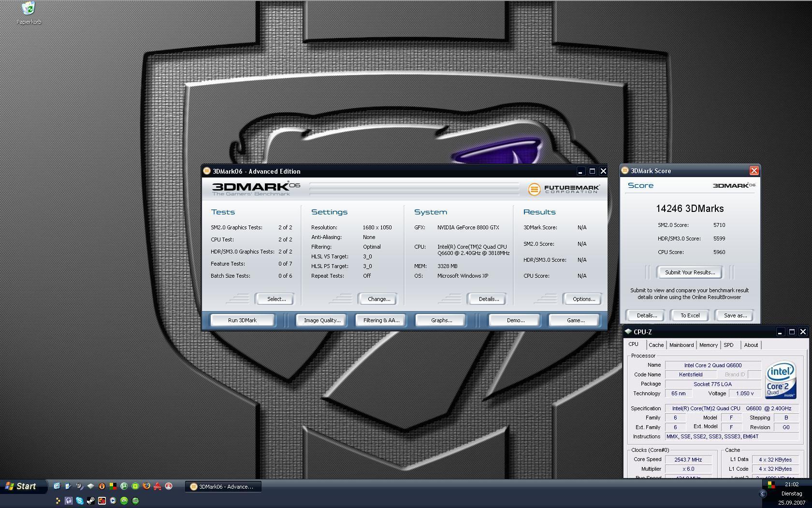
Task: Click the Futuremark Corporation logo
Action: (564, 189)
